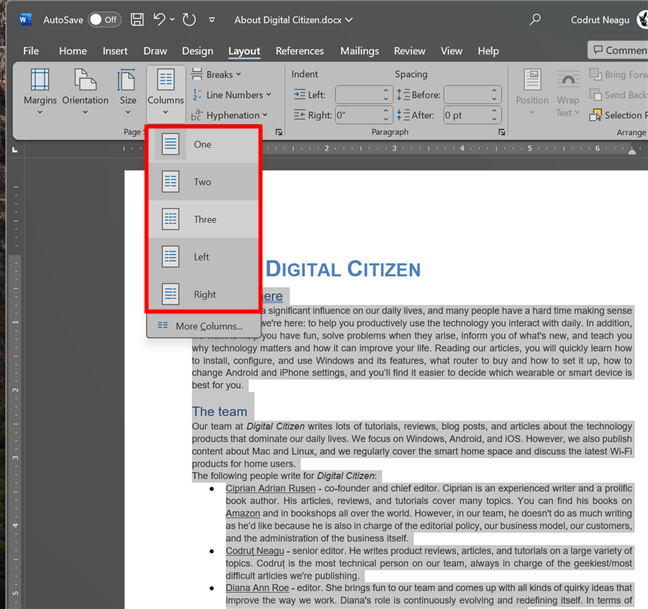The width and height of the screenshot is (648, 609).
Task: Click the ruler tab selector icon
Action: (x=15, y=149)
